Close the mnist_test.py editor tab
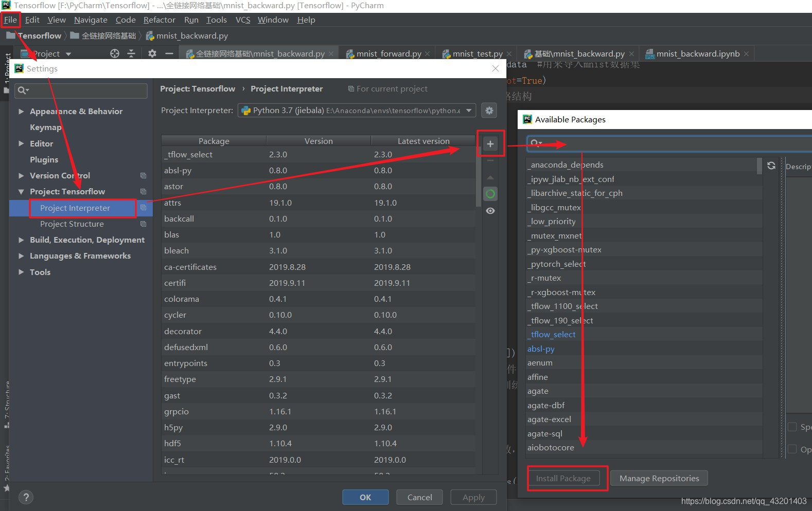This screenshot has width=812, height=511. (509, 54)
